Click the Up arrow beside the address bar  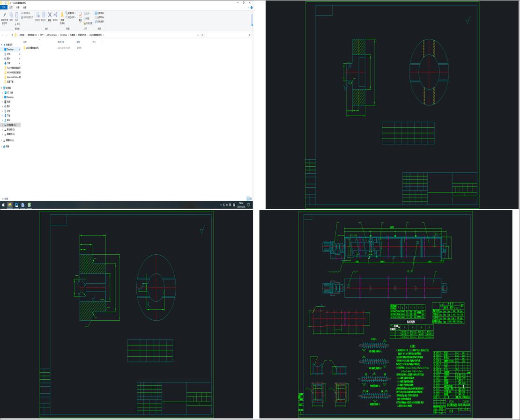[x=12, y=35]
